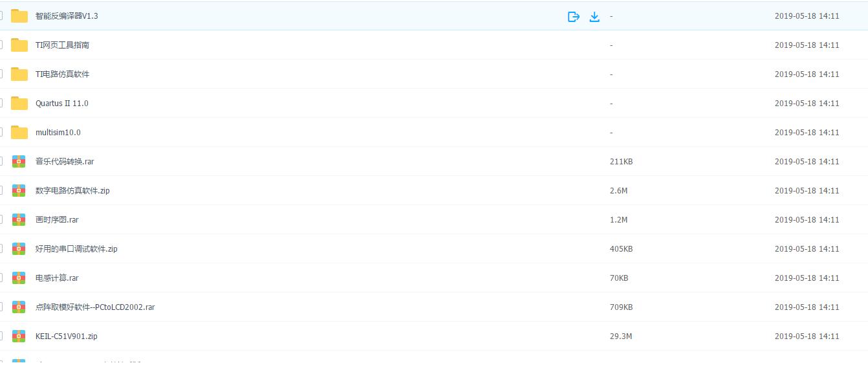Open folder name TI网页工具指南
This screenshot has width=868, height=374.
pos(62,45)
